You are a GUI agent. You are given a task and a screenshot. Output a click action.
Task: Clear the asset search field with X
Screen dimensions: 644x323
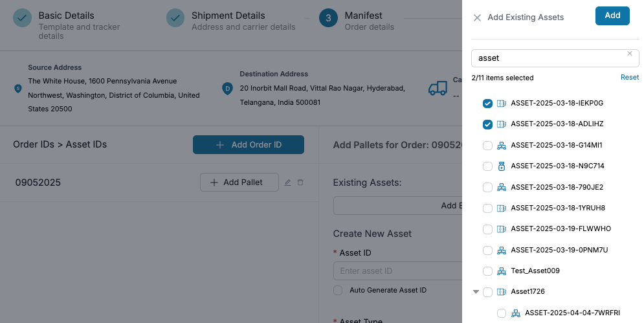coord(630,54)
